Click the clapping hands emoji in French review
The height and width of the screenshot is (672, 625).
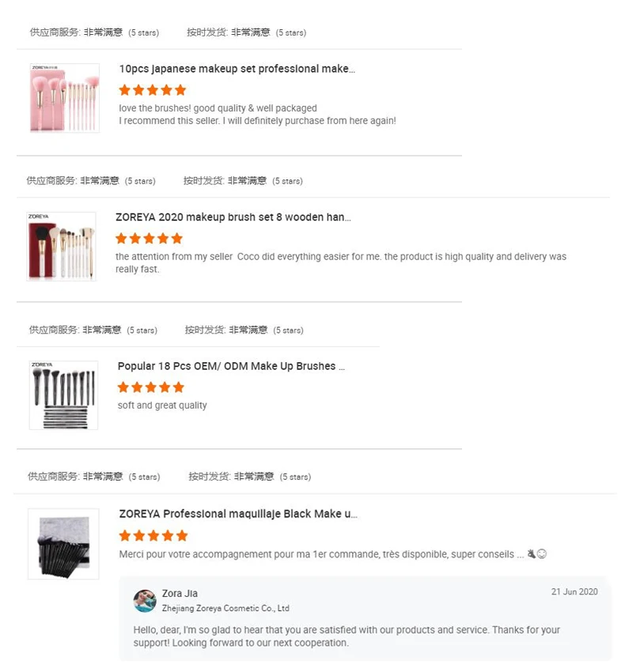pos(531,554)
